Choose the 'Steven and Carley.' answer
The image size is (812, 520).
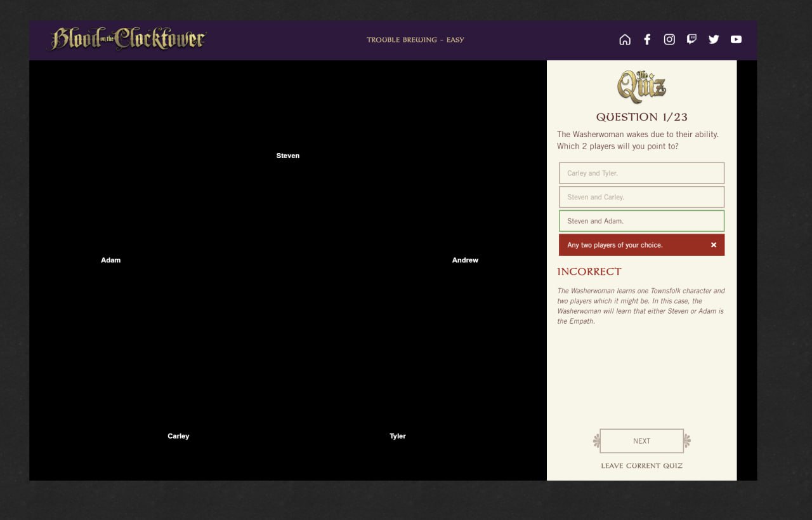click(641, 197)
